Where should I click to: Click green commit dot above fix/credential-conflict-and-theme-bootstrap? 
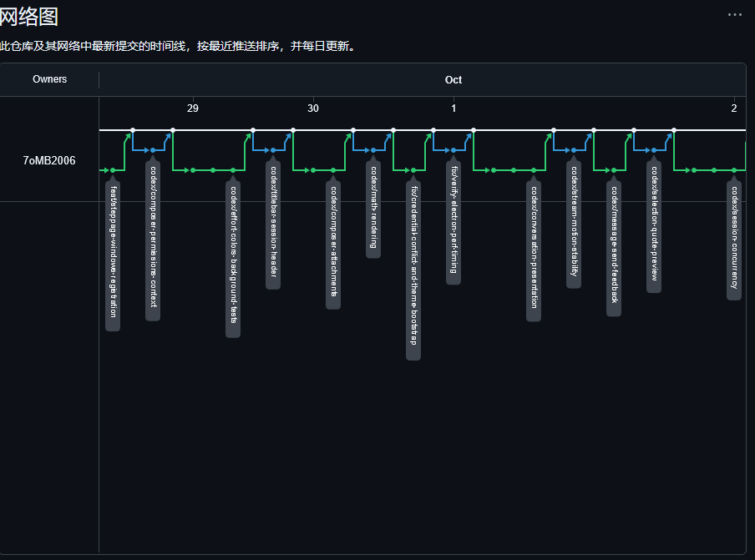click(x=413, y=170)
